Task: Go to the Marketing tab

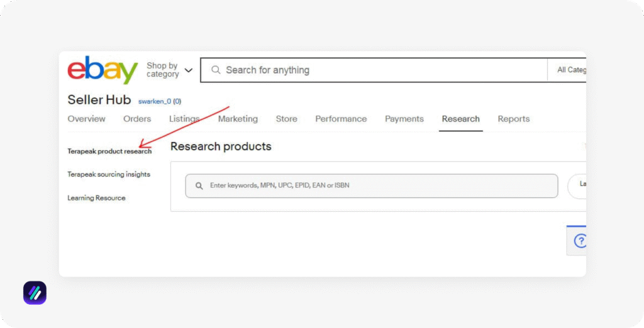Action: coord(238,119)
